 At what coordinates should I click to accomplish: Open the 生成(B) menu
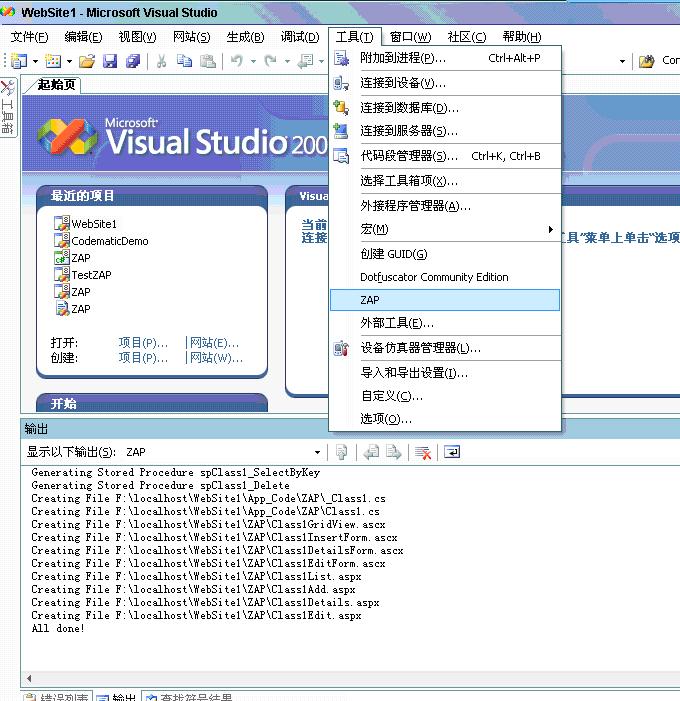(x=245, y=37)
